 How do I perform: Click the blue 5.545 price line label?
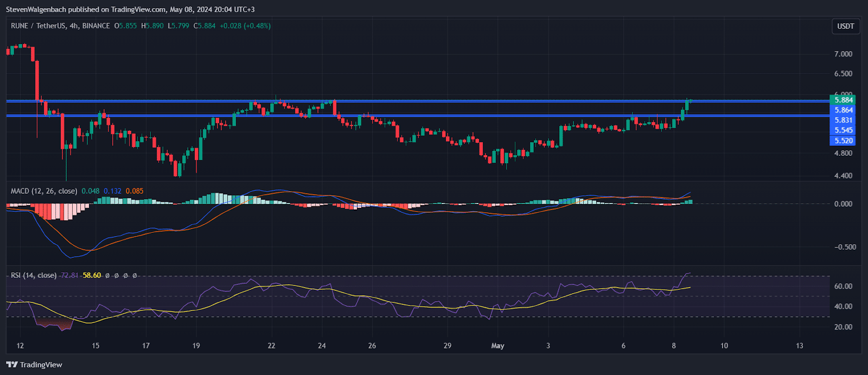844,130
